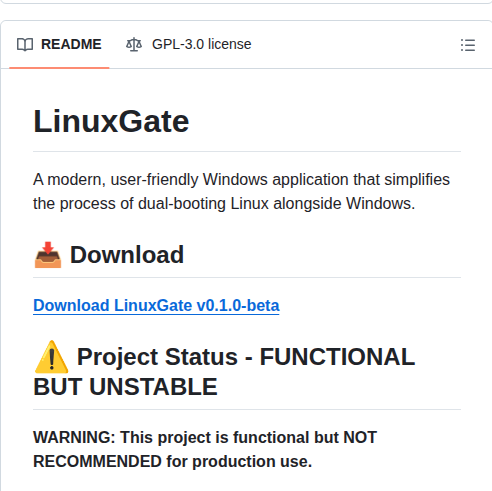492x491 pixels.
Task: Click the Project Status heading text
Action: (224, 372)
